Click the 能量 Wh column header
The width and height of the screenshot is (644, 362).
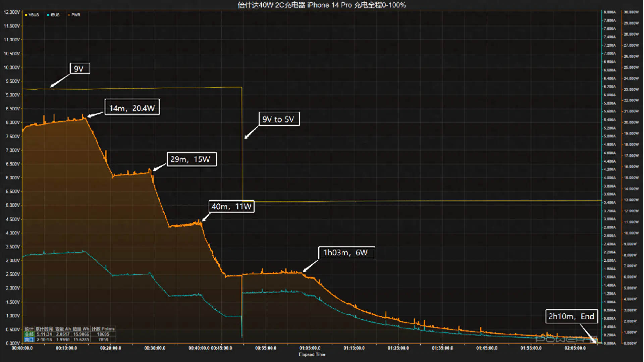pos(81,329)
